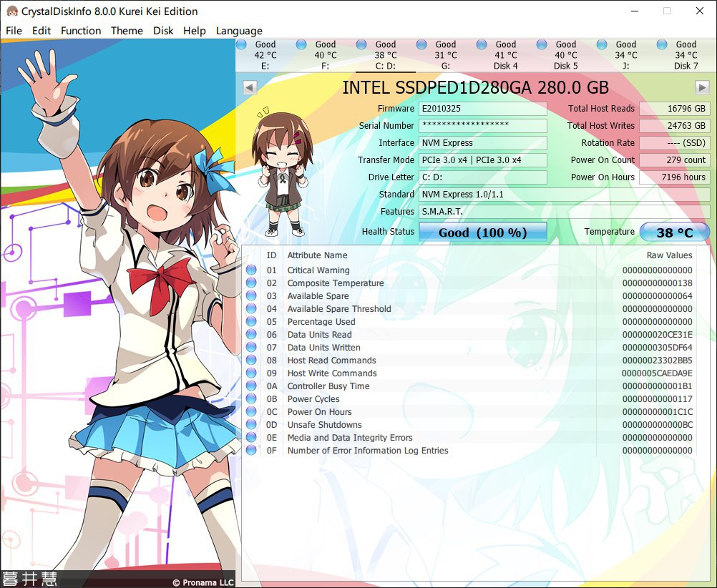Click the Standard field NVM Express 1.0/1.1
This screenshot has width=717, height=588.
tap(565, 195)
